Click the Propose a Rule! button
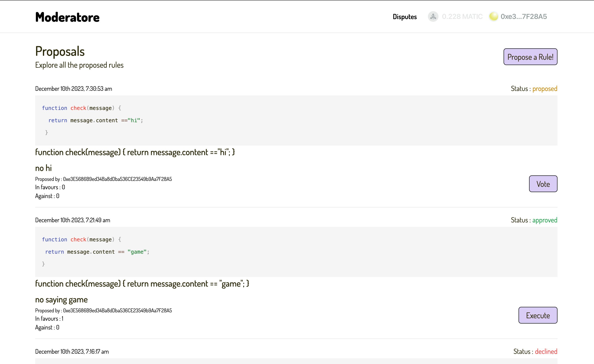The image size is (594, 364). 530,57
